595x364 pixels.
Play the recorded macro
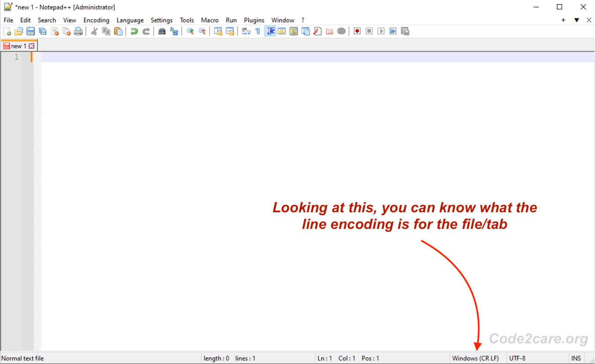(381, 31)
